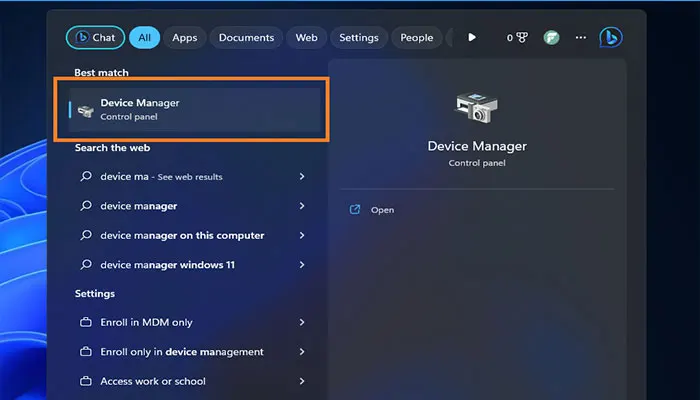
Task: Click the Open external-link icon
Action: (354, 209)
